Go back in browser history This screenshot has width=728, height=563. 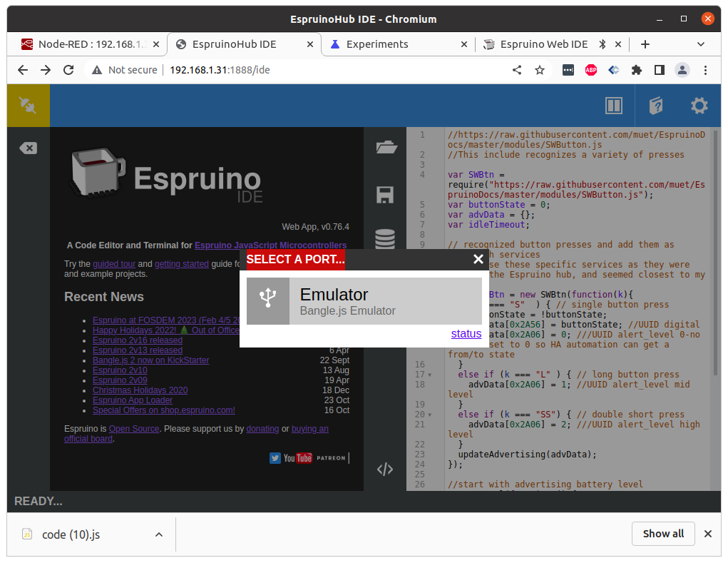tap(23, 70)
